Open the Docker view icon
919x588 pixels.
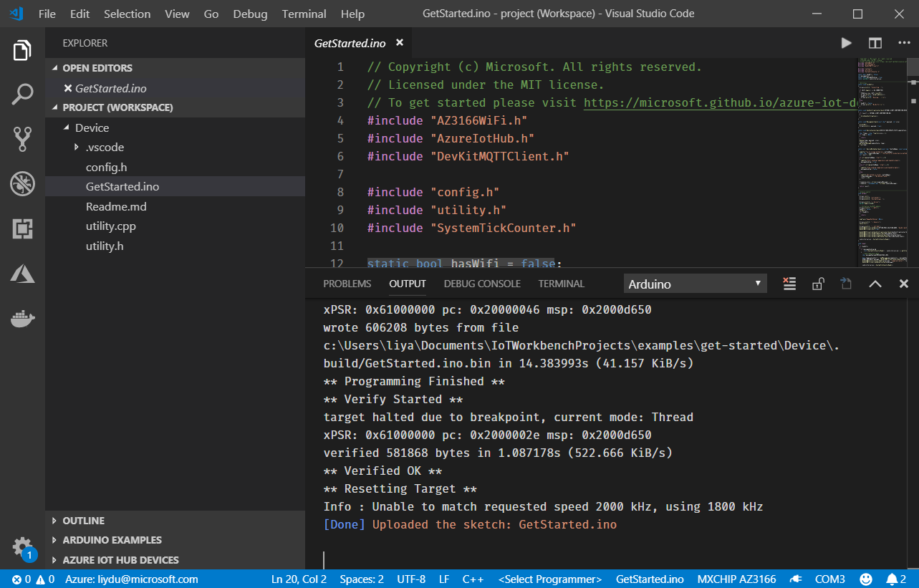22,318
